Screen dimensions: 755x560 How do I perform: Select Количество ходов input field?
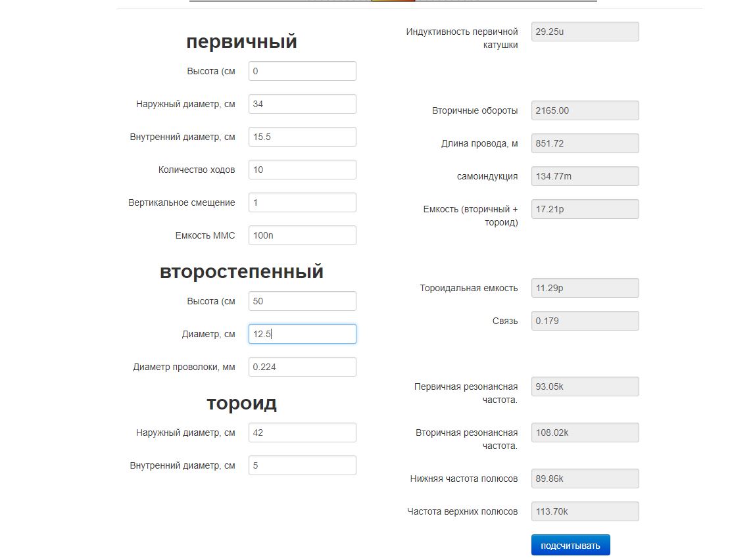pos(303,170)
